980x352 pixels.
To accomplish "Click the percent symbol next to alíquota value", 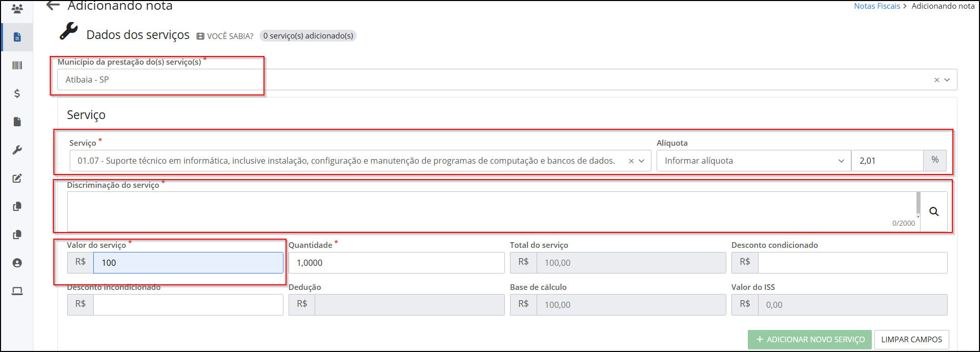I will pos(935,160).
